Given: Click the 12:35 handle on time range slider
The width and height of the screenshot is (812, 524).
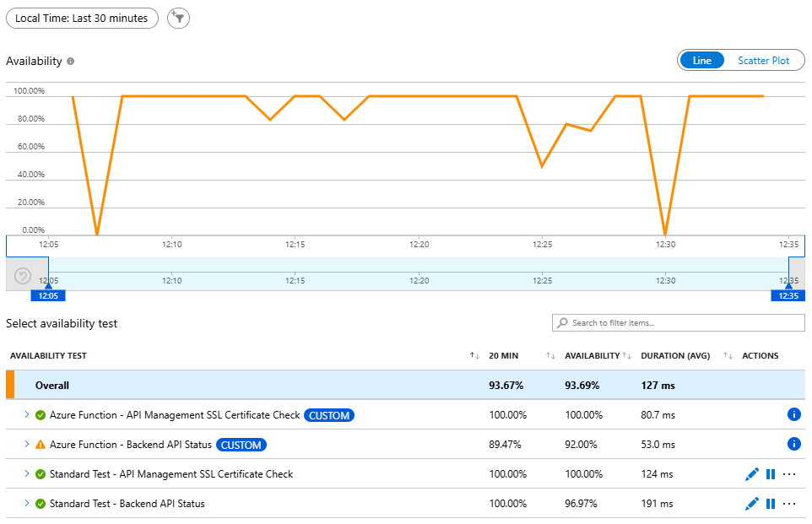Looking at the screenshot, I should pyautogui.click(x=788, y=295).
